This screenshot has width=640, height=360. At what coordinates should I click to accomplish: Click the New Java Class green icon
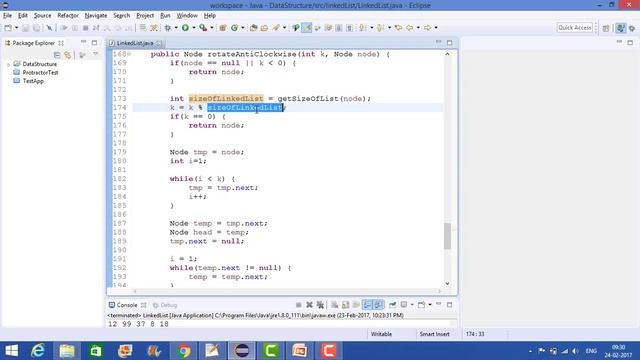[234, 28]
